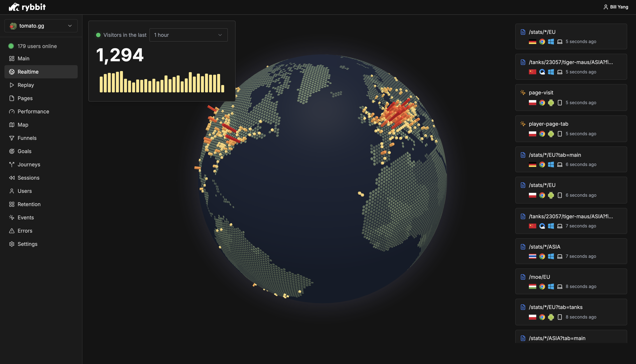The height and width of the screenshot is (364, 636).
Task: Click the Errors warning triangle icon
Action: 11,231
